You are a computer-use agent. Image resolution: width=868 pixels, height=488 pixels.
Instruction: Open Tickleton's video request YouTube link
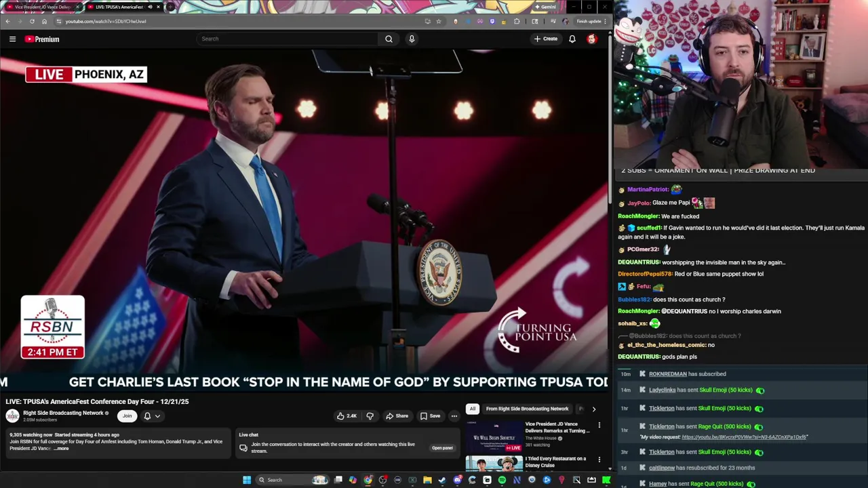pos(744,437)
